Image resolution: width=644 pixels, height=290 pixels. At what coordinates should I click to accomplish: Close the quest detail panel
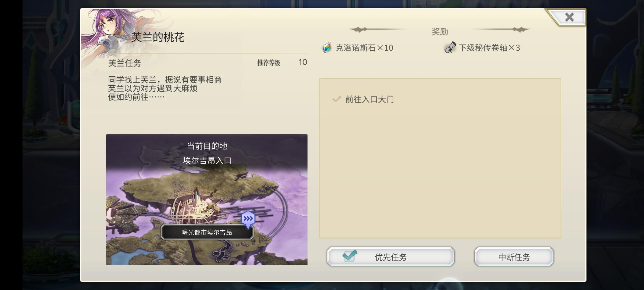(569, 17)
